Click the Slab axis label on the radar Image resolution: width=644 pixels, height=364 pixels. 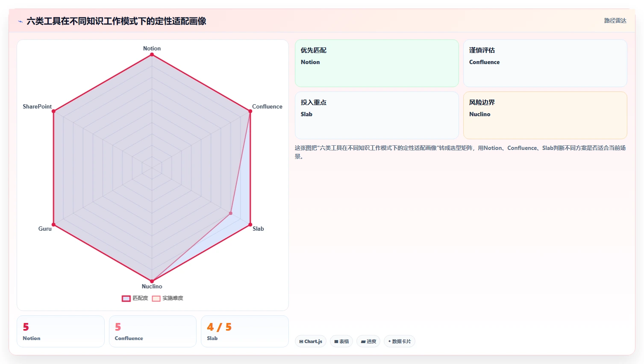[258, 229]
